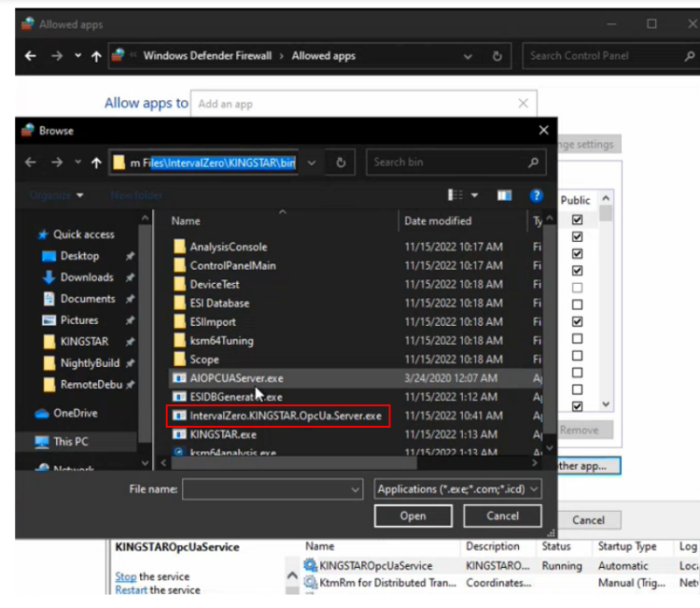Click Stop the service link
The width and height of the screenshot is (700, 608).
(x=125, y=576)
